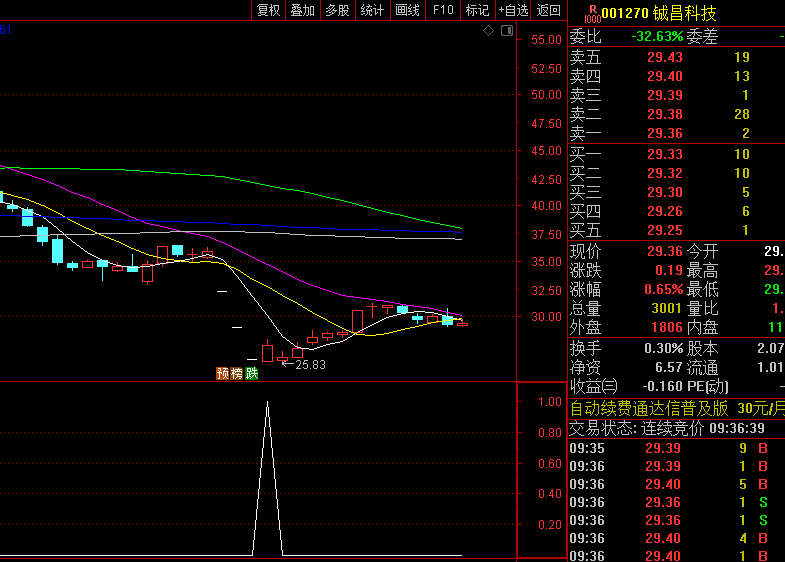Open the 画线 drawing tools
The width and height of the screenshot is (785, 562).
(407, 10)
